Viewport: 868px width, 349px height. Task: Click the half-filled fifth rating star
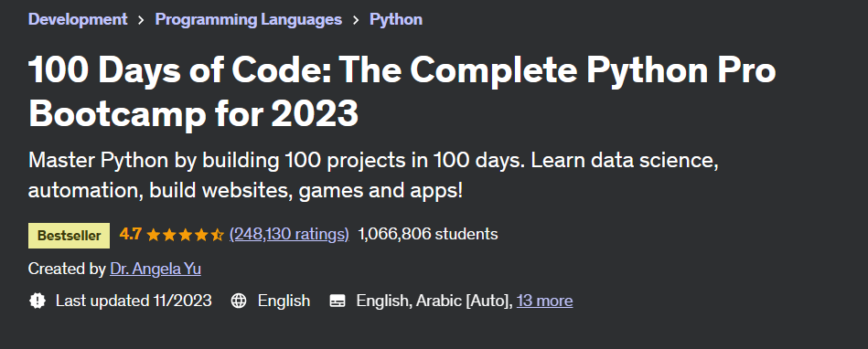[x=217, y=235]
